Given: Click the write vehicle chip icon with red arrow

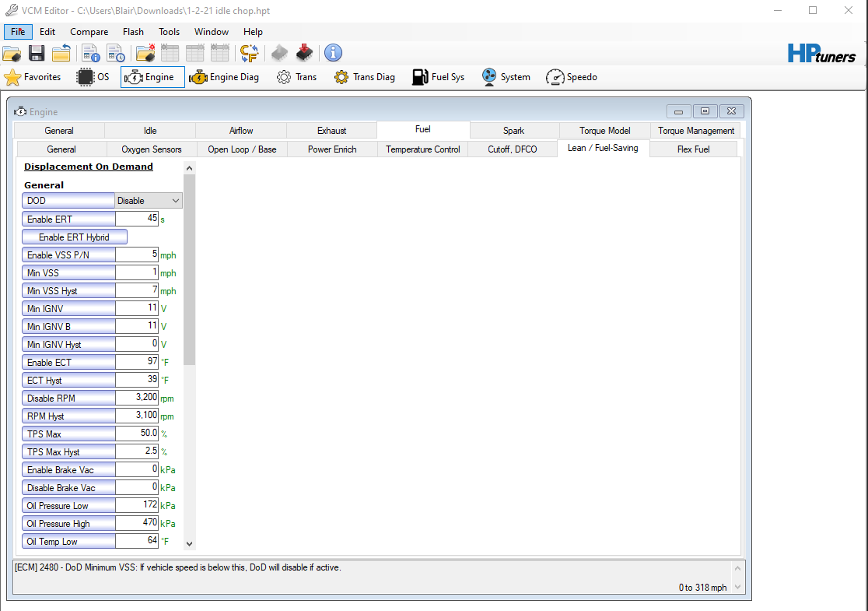Looking at the screenshot, I should [304, 53].
